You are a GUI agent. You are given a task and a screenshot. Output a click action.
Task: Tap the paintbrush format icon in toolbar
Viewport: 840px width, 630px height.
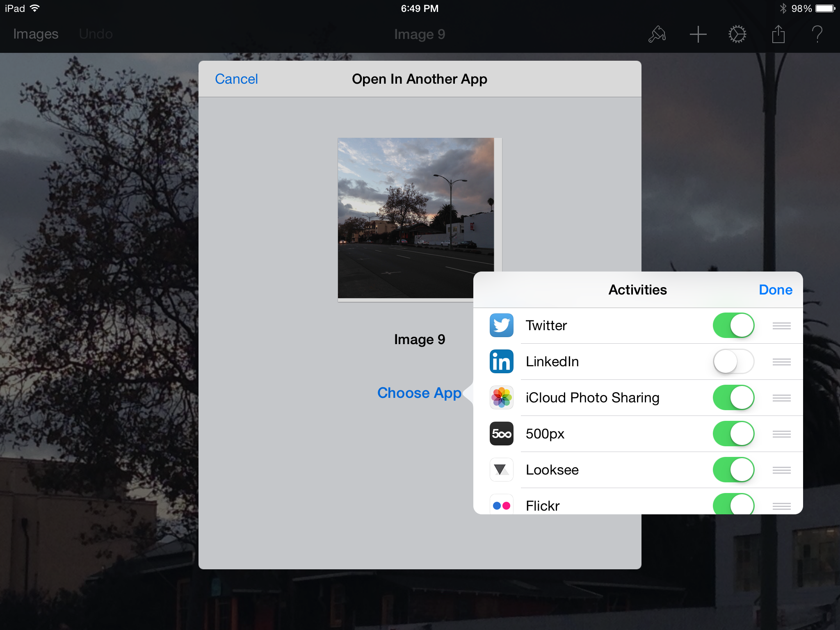pyautogui.click(x=657, y=34)
